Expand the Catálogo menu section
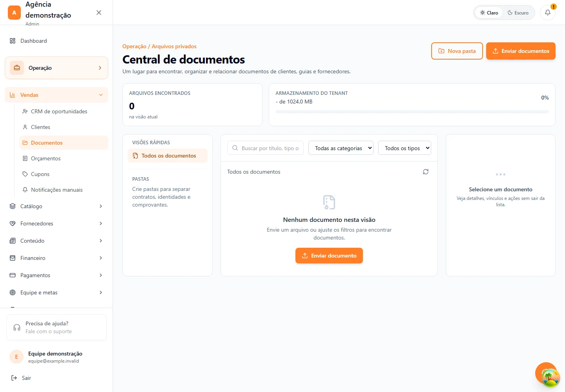The image size is (565, 392). point(56,206)
